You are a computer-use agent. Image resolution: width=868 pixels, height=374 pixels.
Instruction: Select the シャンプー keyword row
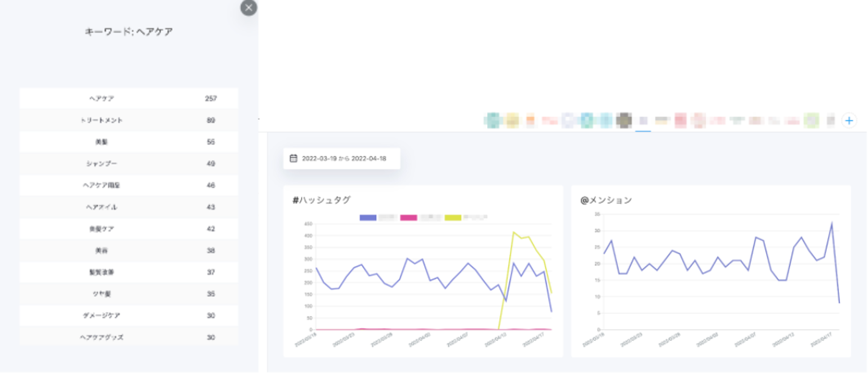click(129, 164)
